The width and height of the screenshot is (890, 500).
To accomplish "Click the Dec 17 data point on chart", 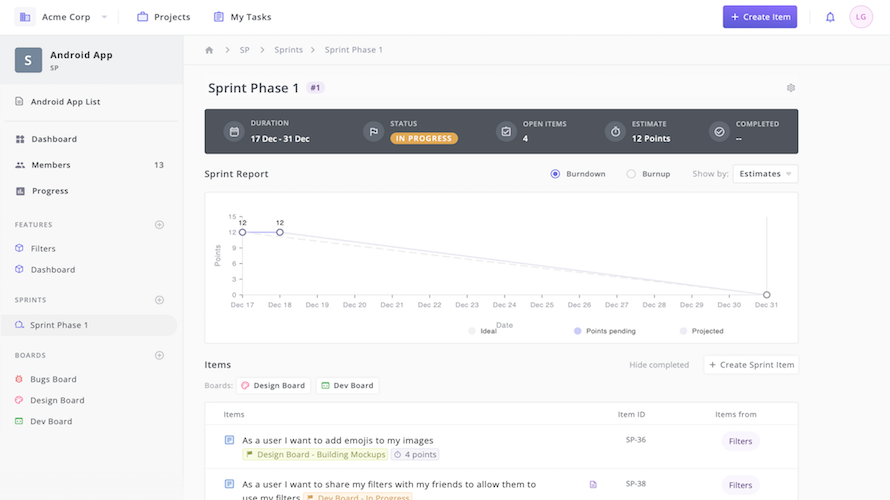I will point(242,233).
